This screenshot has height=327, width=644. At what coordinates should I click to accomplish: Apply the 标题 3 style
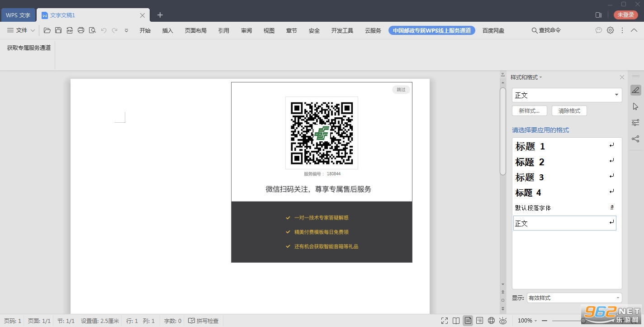(x=565, y=177)
